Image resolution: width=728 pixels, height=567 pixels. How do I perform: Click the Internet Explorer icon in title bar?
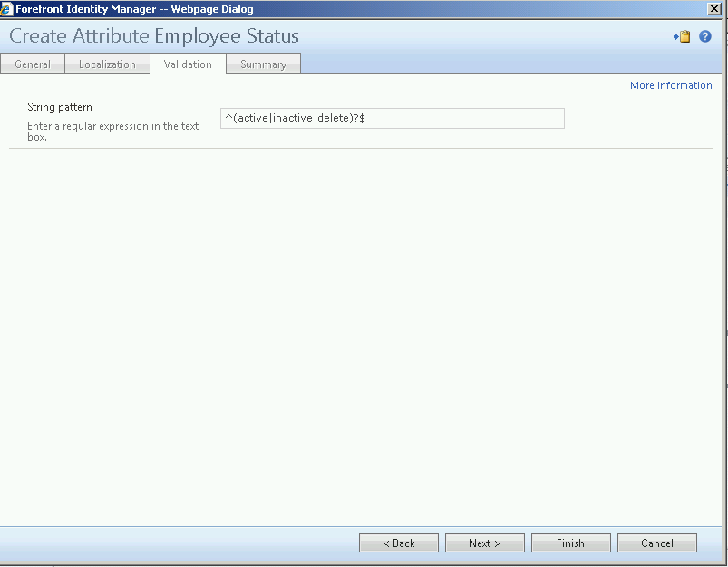coord(6,9)
